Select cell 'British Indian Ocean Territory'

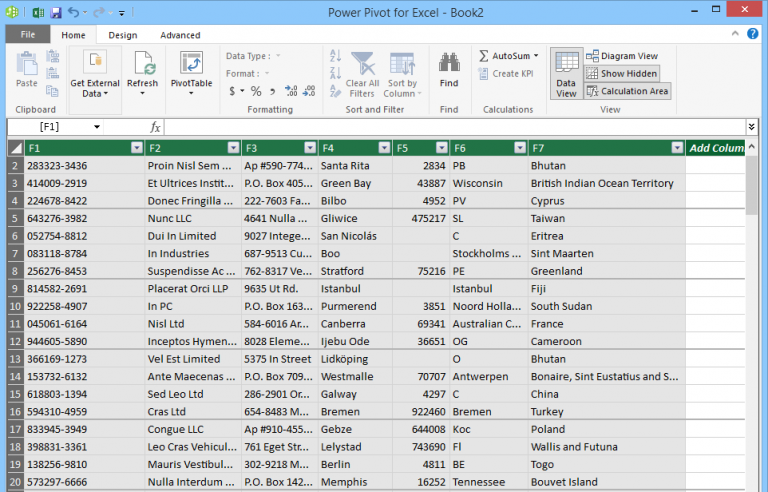coord(607,183)
